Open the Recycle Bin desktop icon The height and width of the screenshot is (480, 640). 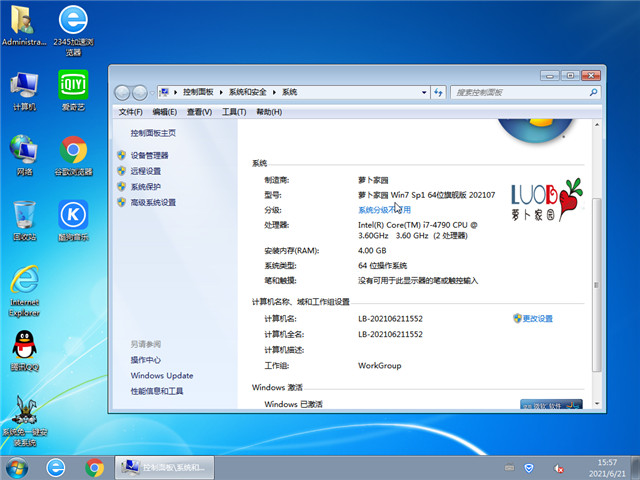point(24,220)
